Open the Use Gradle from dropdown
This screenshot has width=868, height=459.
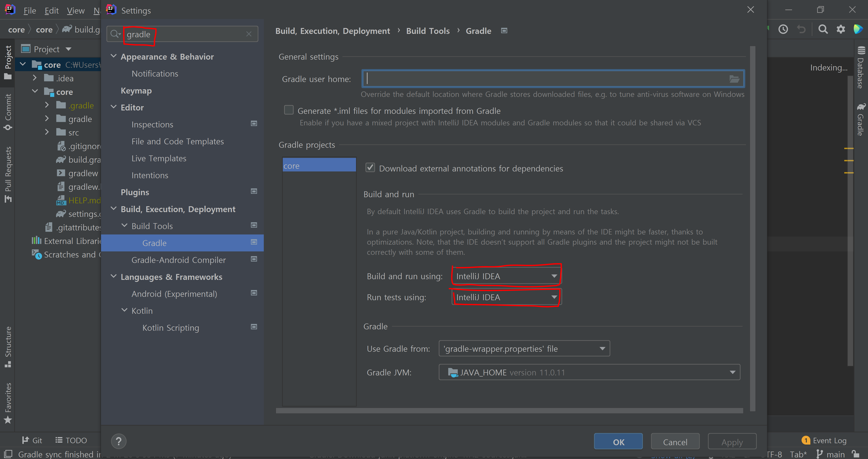524,349
